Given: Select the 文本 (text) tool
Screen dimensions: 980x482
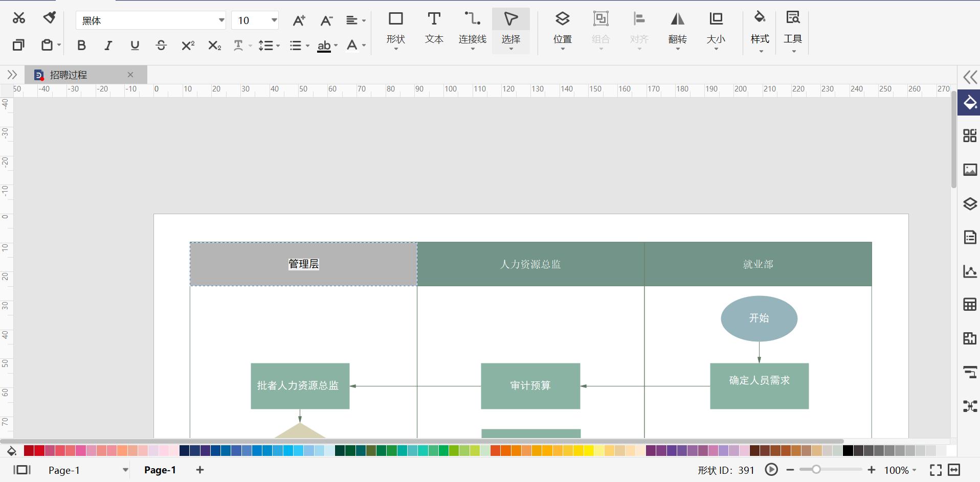Looking at the screenshot, I should 433,28.
